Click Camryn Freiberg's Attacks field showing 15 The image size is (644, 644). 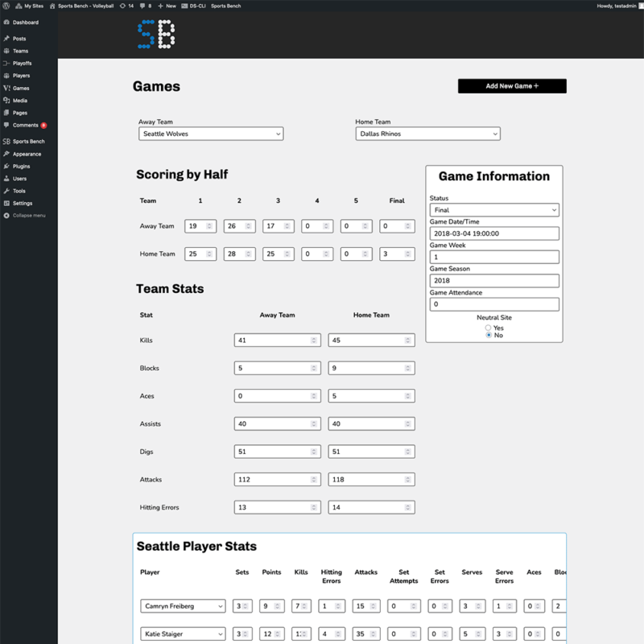tap(366, 606)
